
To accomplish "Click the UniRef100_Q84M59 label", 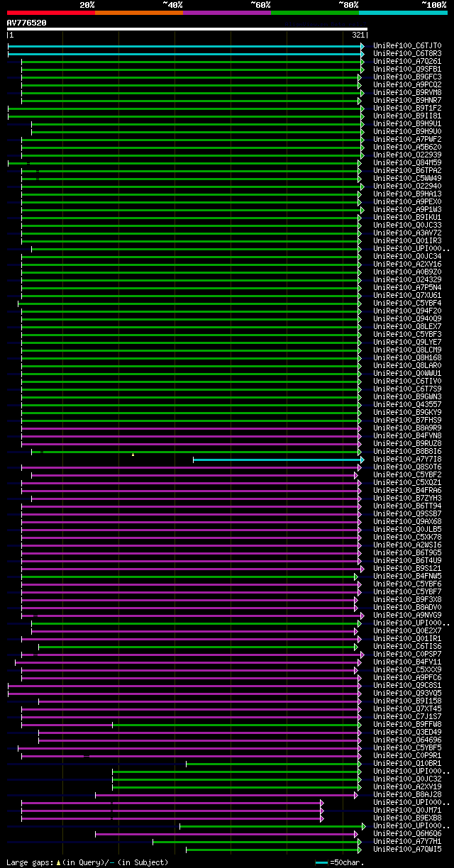I will (x=407, y=163).
